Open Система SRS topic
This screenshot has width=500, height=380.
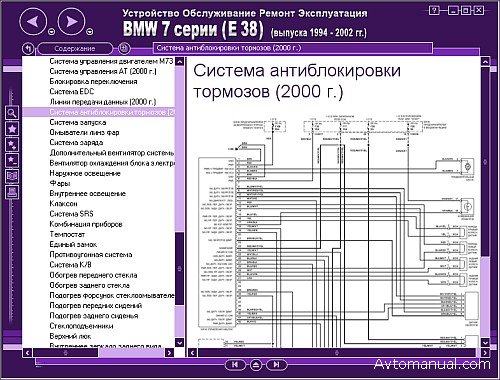coord(71,214)
